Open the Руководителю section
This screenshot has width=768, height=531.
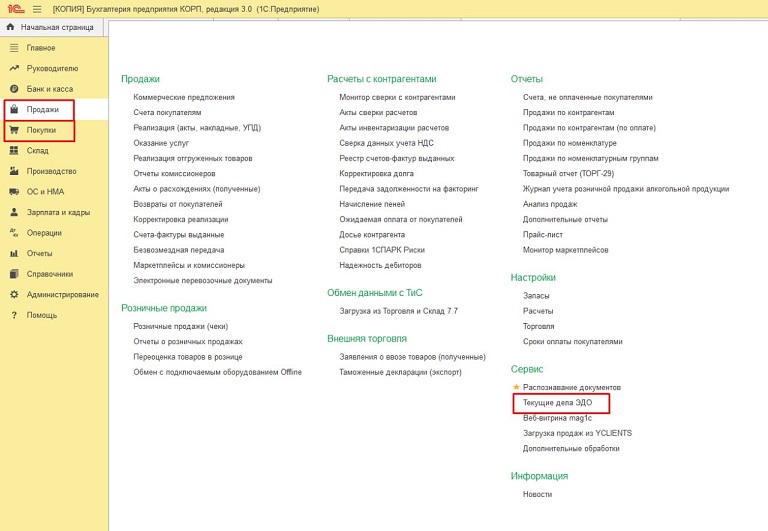pyautogui.click(x=52, y=68)
